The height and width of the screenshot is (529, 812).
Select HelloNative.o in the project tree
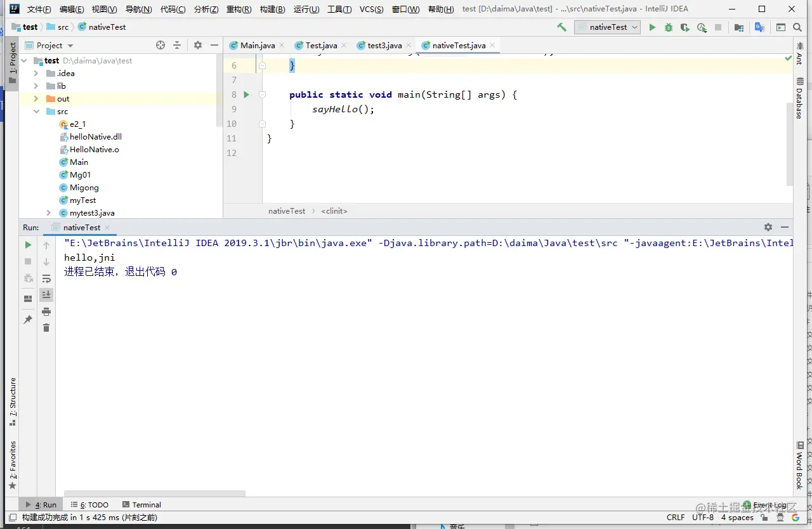[95, 150]
